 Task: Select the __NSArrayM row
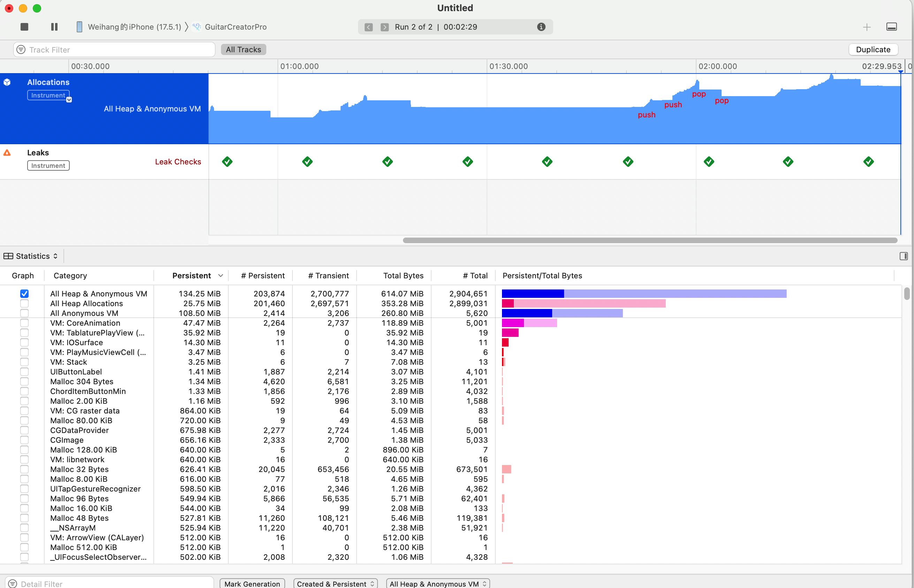[451, 528]
